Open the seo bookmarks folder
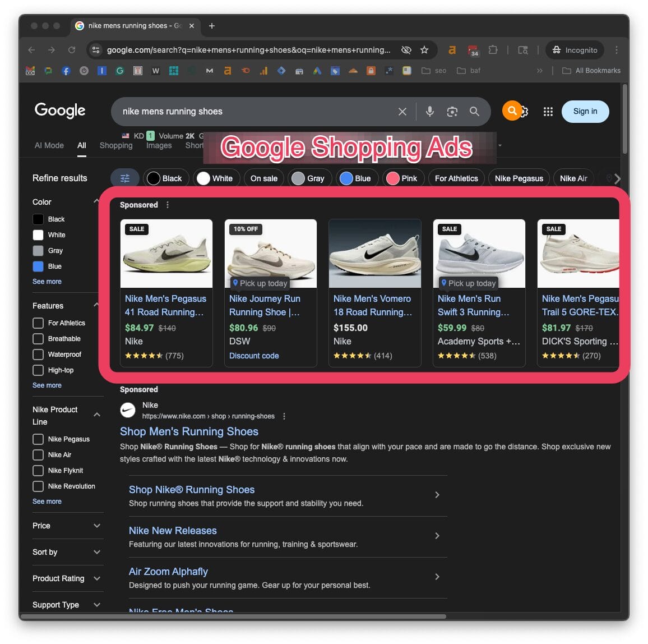The height and width of the screenshot is (644, 648). 434,71
